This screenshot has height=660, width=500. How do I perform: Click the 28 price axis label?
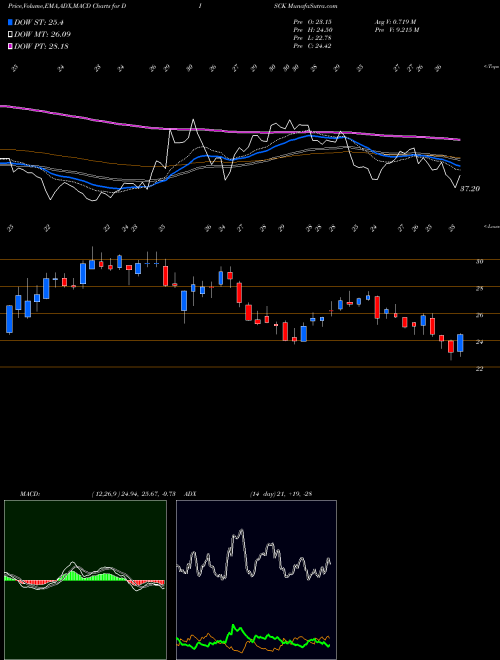pos(479,288)
